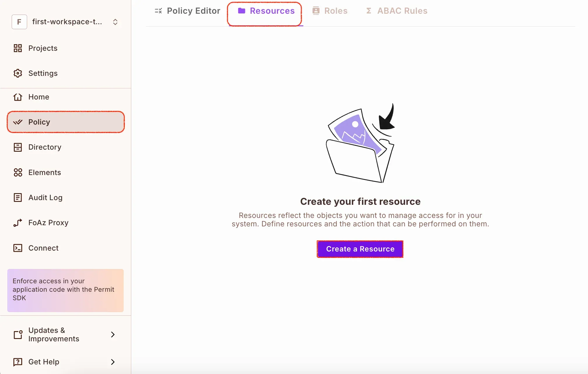Click the Elements icon in sidebar
Screen dimensions: 588x374
coord(18,172)
